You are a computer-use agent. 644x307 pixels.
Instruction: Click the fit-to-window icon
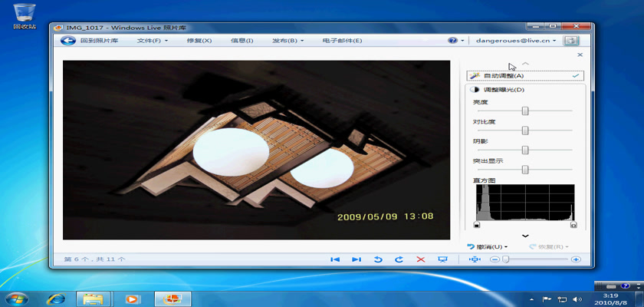click(x=475, y=259)
